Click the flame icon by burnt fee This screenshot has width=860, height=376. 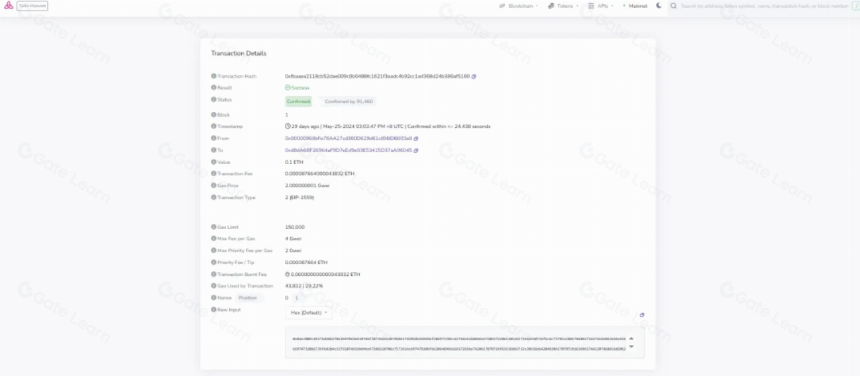pyautogui.click(x=287, y=274)
